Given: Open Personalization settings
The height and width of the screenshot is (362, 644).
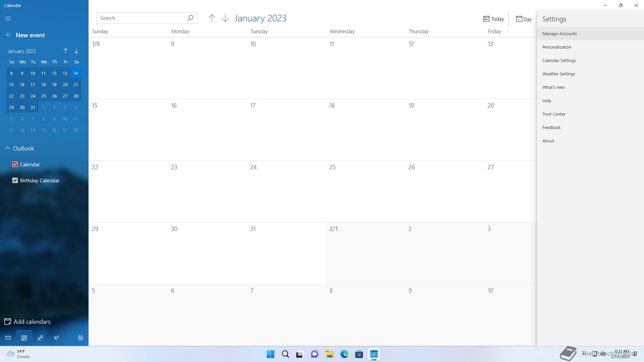Looking at the screenshot, I should [x=590, y=47].
